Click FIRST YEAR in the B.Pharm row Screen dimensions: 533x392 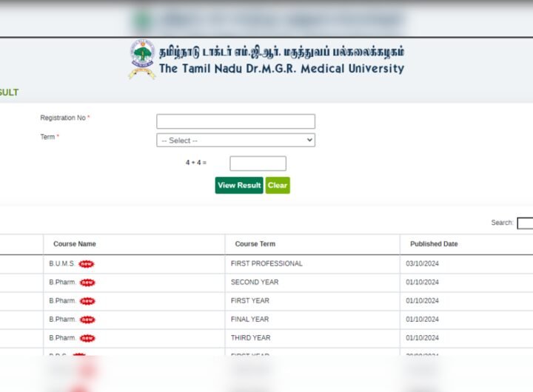(250, 301)
